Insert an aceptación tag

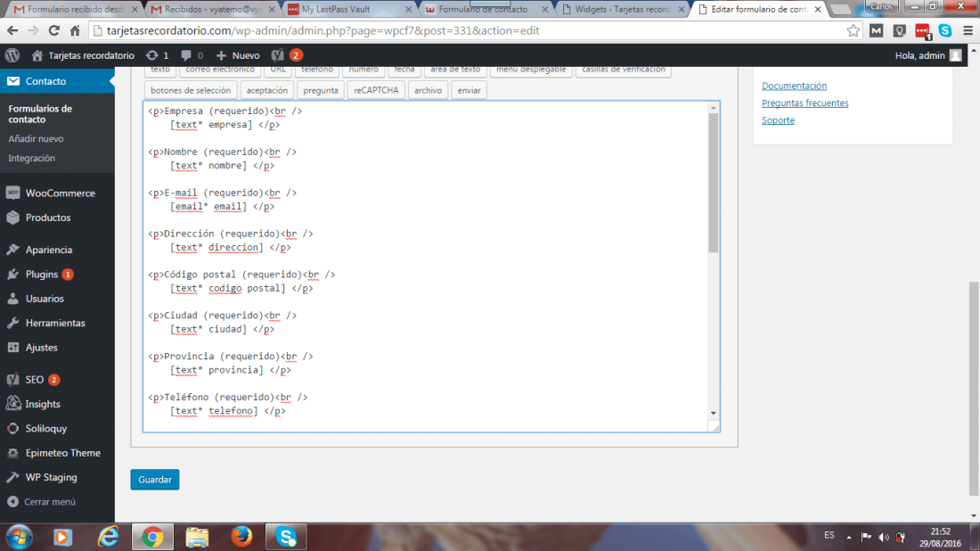point(267,90)
